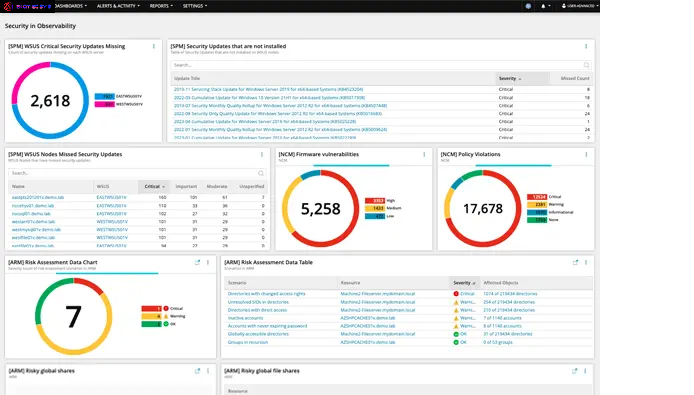
Task: Click the 2,618 total in WSUS donut chart
Action: (x=50, y=101)
